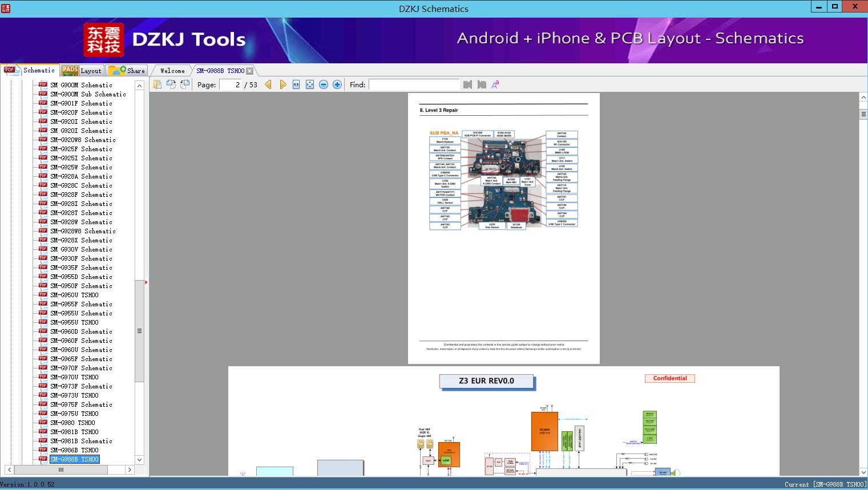Click PDF icon beside SM-G928I Schematic

[x=43, y=203]
